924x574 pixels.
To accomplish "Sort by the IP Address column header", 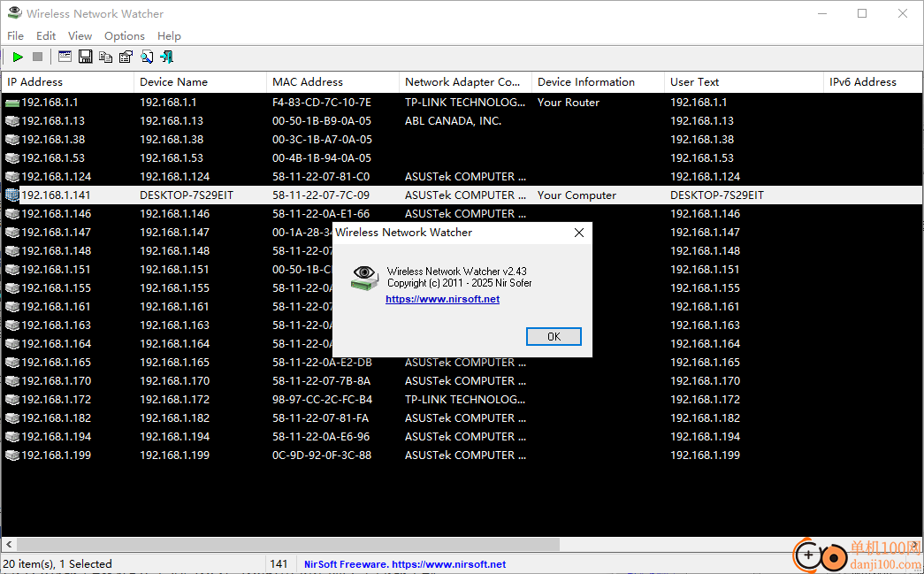I will click(x=68, y=82).
